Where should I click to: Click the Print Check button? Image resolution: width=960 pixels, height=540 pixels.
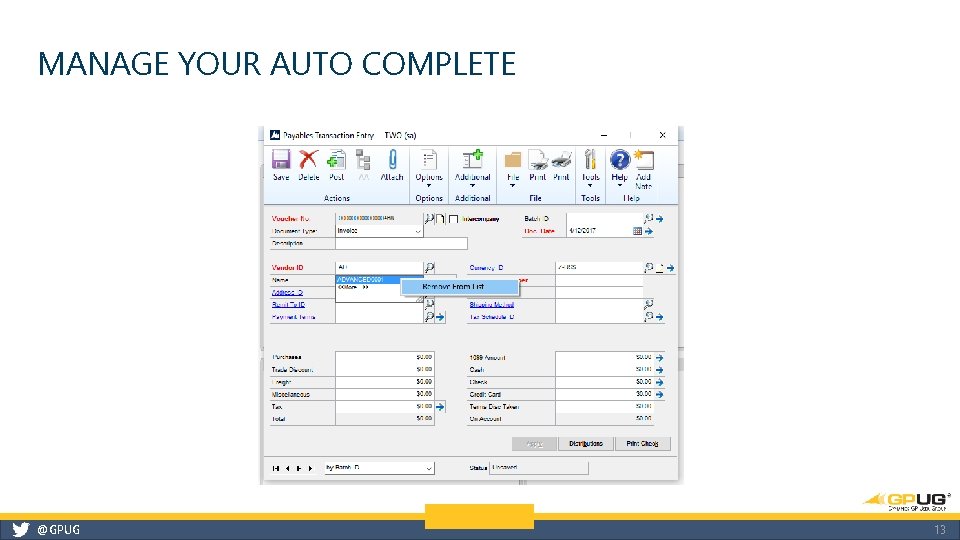643,443
